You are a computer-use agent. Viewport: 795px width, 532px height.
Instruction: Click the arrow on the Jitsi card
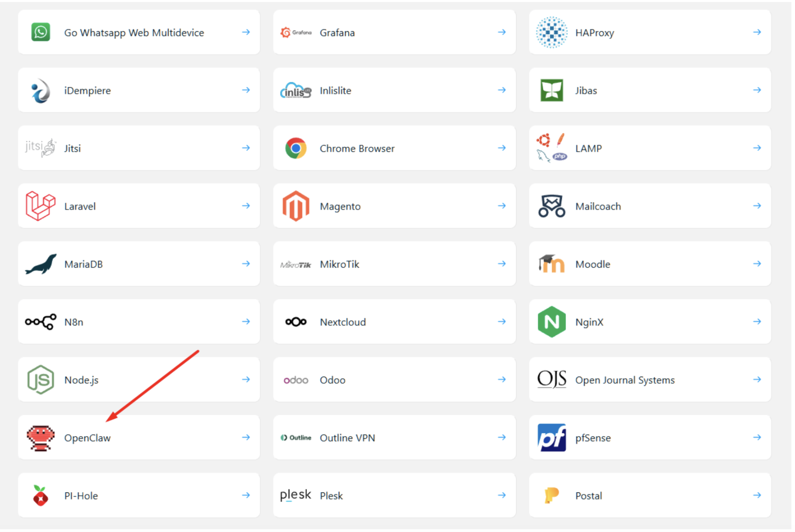(x=246, y=148)
